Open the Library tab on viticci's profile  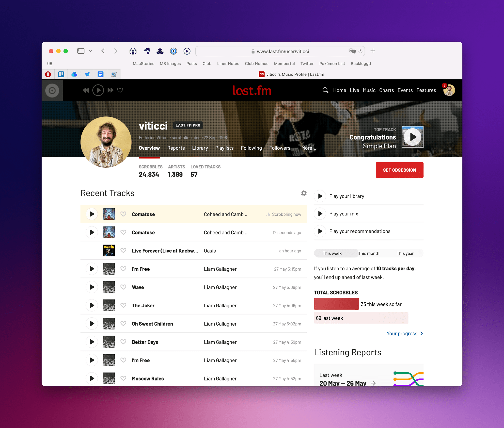point(200,148)
